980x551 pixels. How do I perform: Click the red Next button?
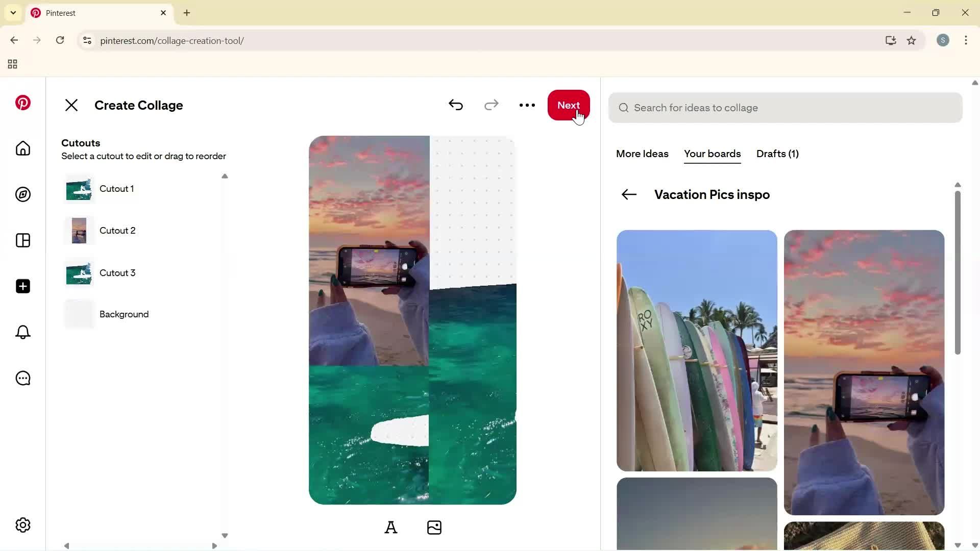[569, 105]
